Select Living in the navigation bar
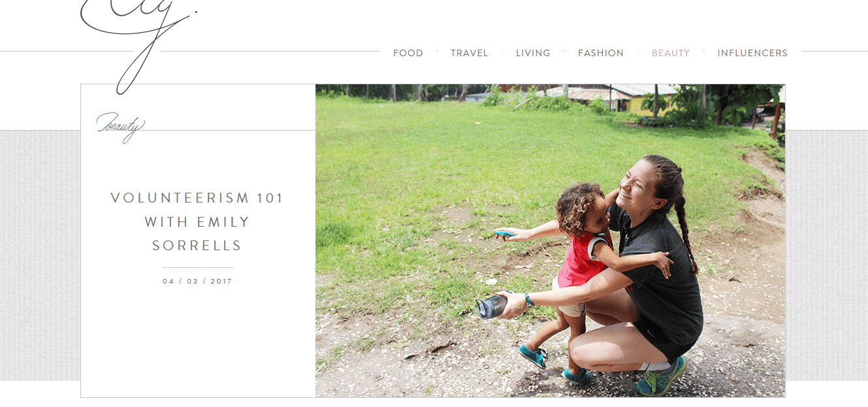868x407 pixels. click(x=533, y=53)
